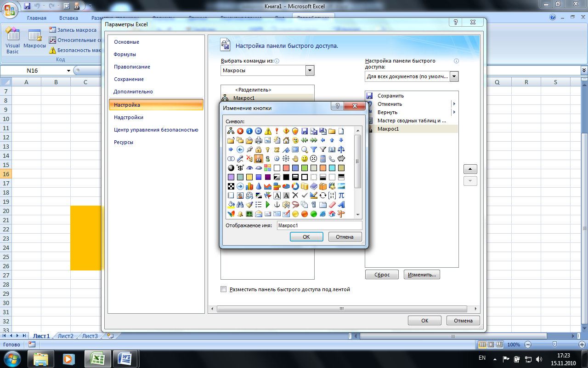Pick the anchor symbol
Image resolution: width=588 pixels, height=368 pixels.
pos(277,205)
